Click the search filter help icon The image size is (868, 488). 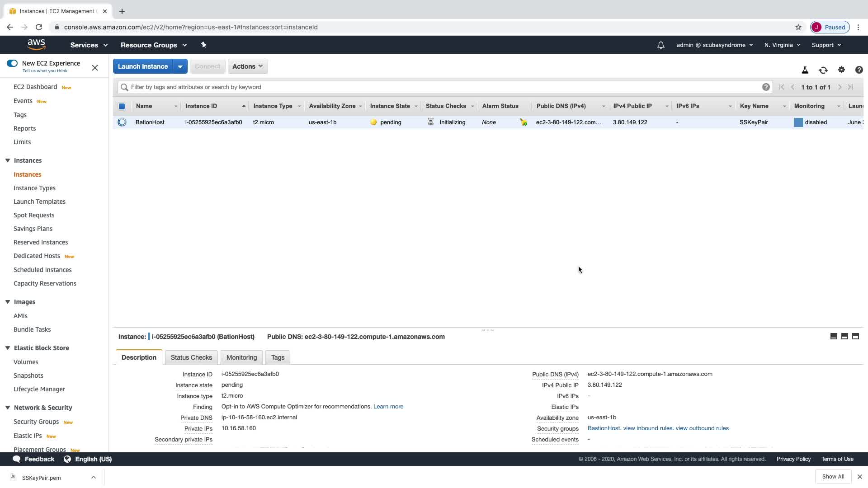point(765,87)
